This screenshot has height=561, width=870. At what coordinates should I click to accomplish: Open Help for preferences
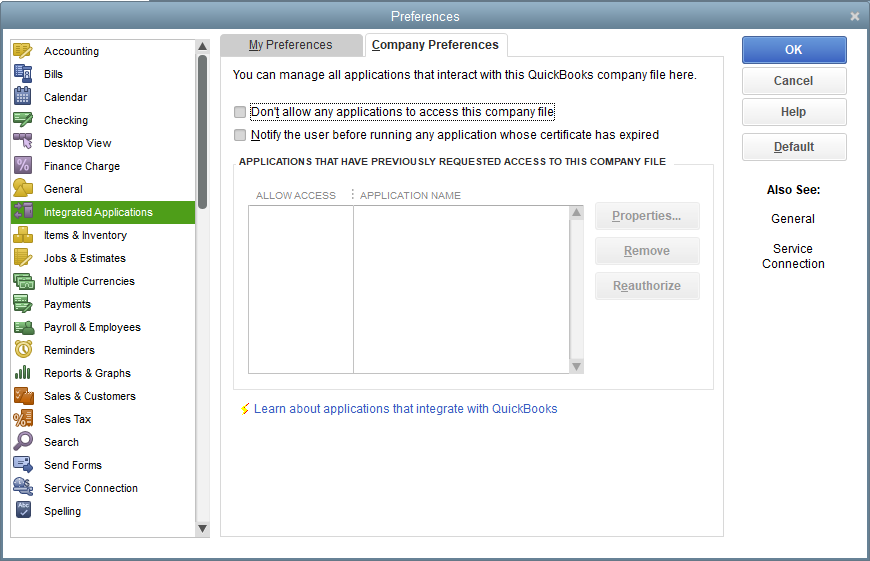tap(794, 112)
